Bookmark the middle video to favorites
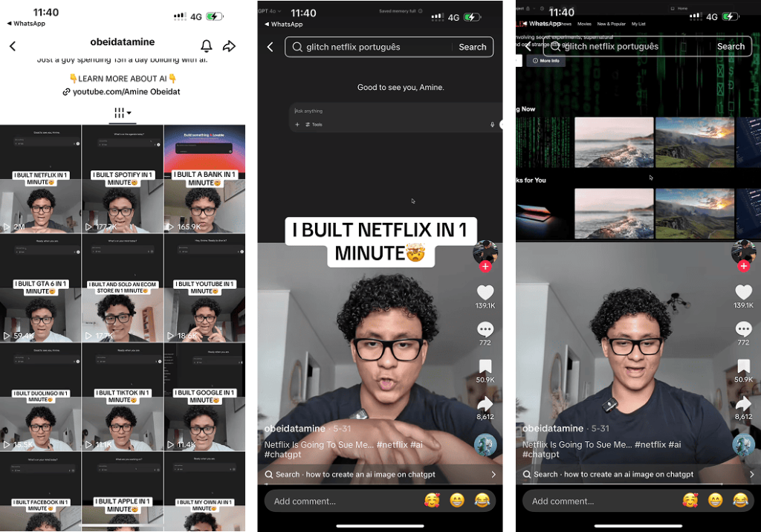The height and width of the screenshot is (532, 761). click(485, 366)
